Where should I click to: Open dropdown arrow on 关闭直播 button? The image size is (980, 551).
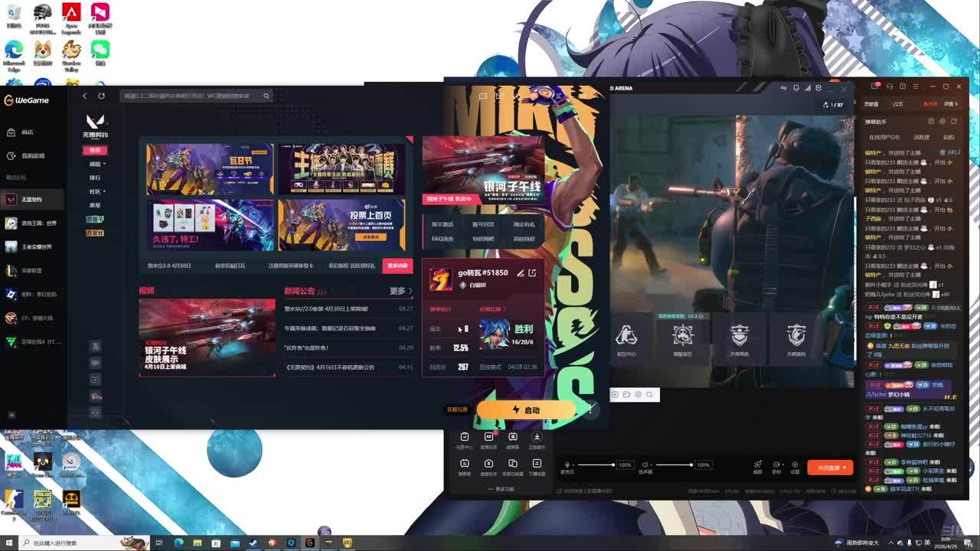point(844,468)
